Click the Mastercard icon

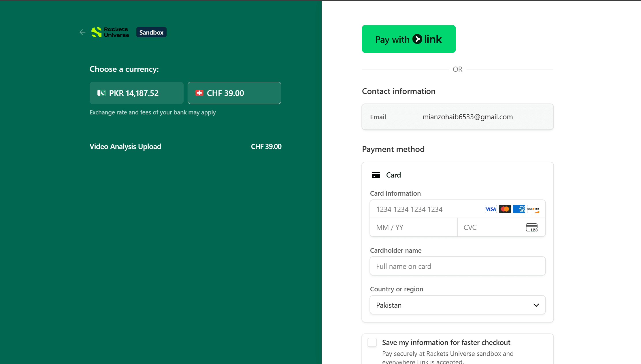(505, 209)
